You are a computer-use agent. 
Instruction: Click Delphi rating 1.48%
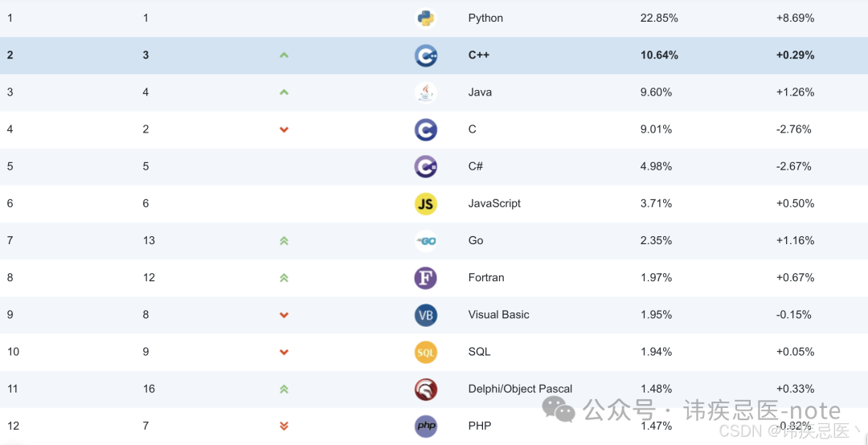[x=656, y=389]
